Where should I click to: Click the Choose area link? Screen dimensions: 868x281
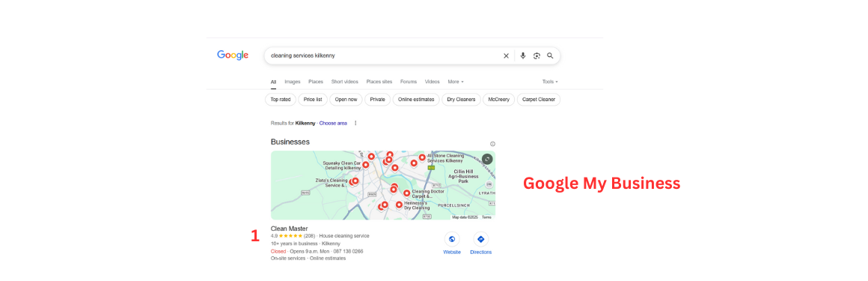(333, 123)
